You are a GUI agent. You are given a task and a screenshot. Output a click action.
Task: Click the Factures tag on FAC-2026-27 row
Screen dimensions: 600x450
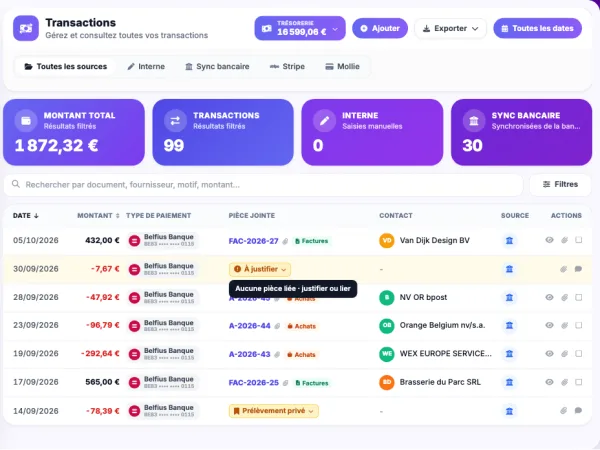pyautogui.click(x=312, y=241)
